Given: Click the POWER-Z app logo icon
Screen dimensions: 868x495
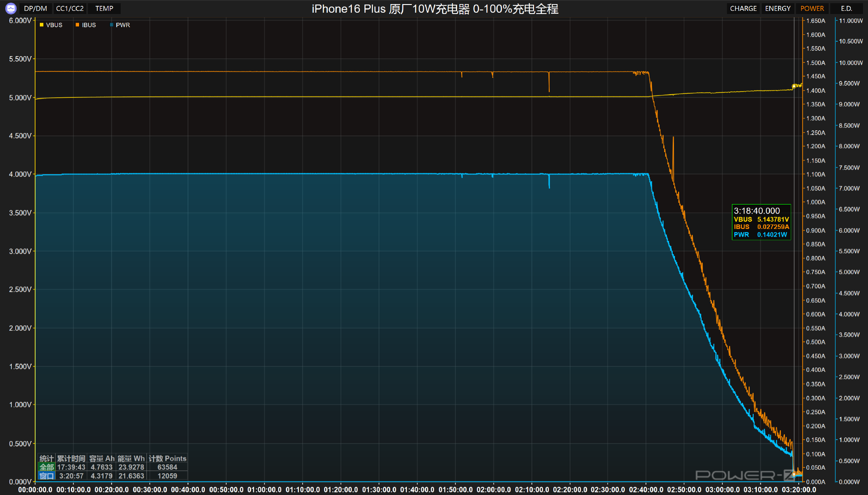Looking at the screenshot, I should pos(11,8).
